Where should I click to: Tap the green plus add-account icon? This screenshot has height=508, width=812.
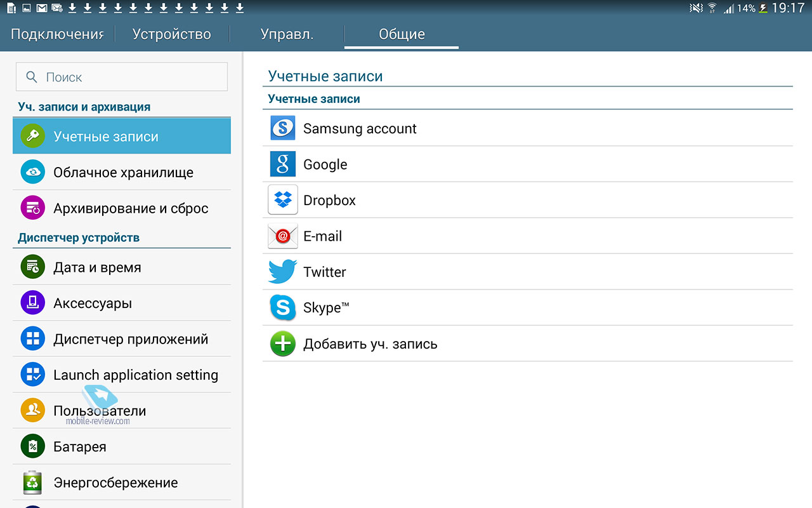(x=283, y=344)
